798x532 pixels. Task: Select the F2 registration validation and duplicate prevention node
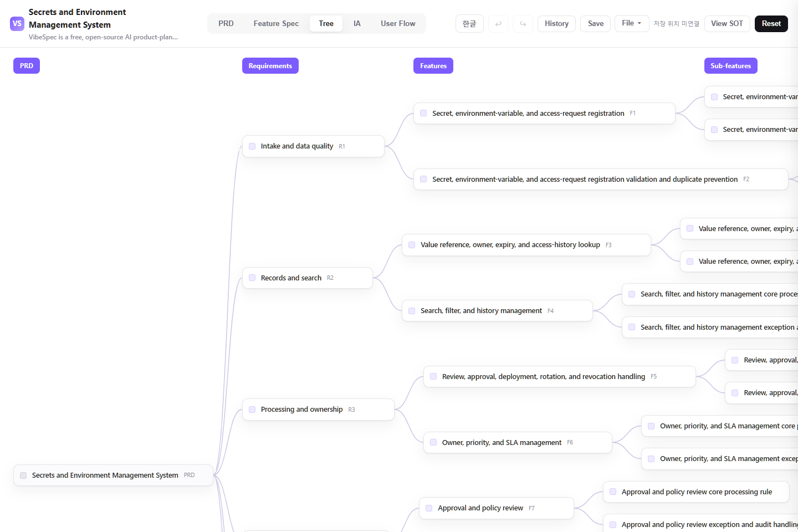point(601,180)
